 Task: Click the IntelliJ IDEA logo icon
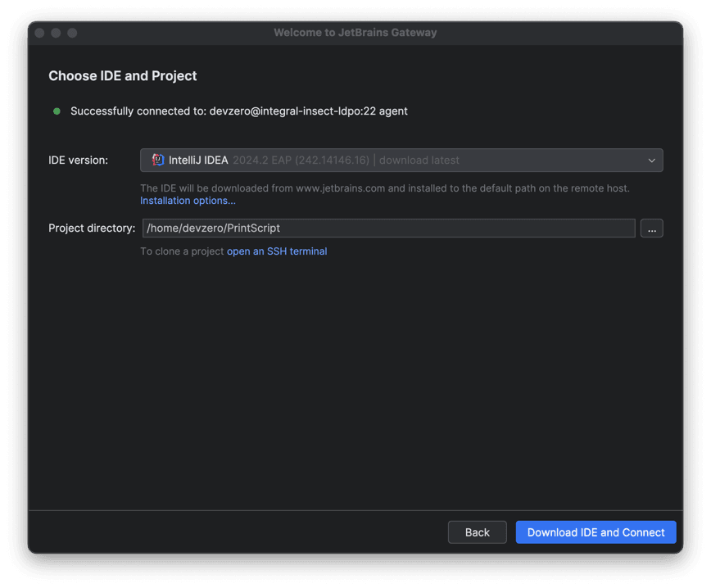coord(157,160)
